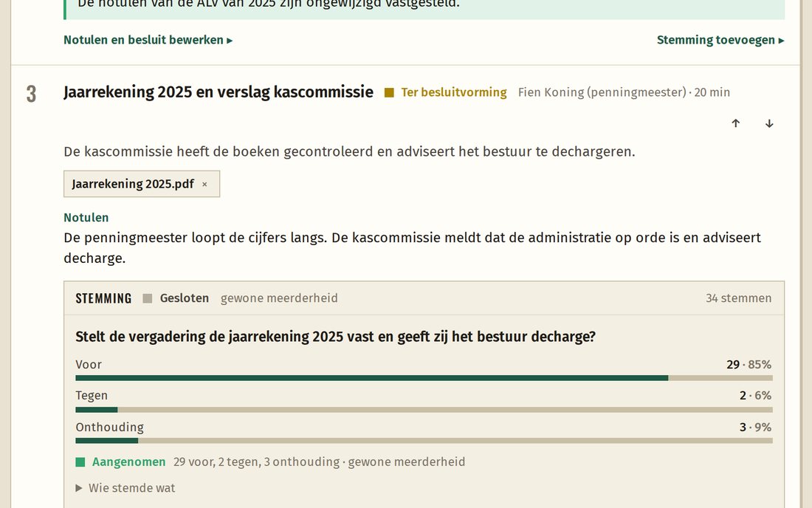Image resolution: width=812 pixels, height=508 pixels.
Task: Expand Stemming toevoegen
Action: tap(720, 40)
